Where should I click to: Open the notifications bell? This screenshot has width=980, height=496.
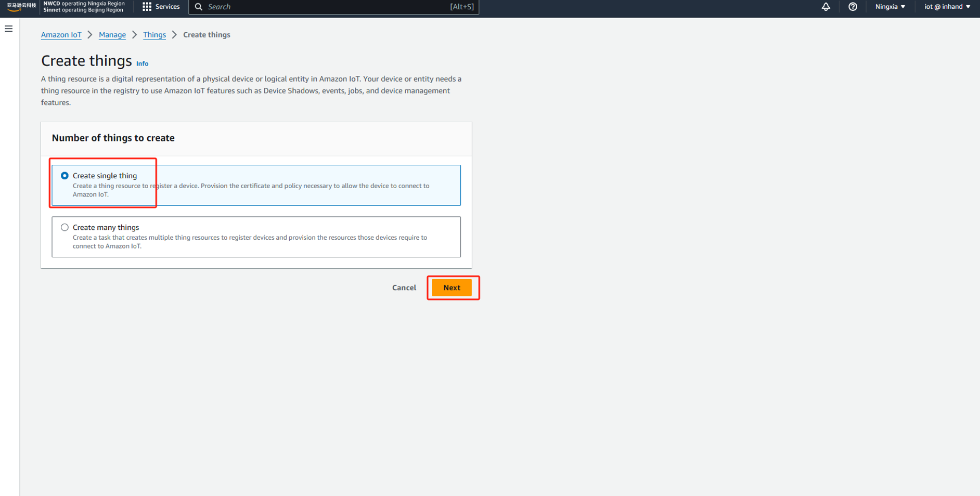[826, 7]
